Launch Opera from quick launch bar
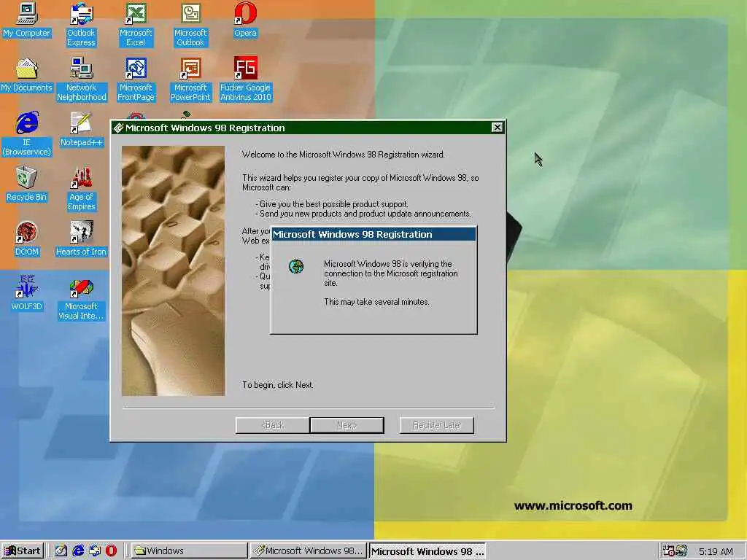 coord(112,551)
